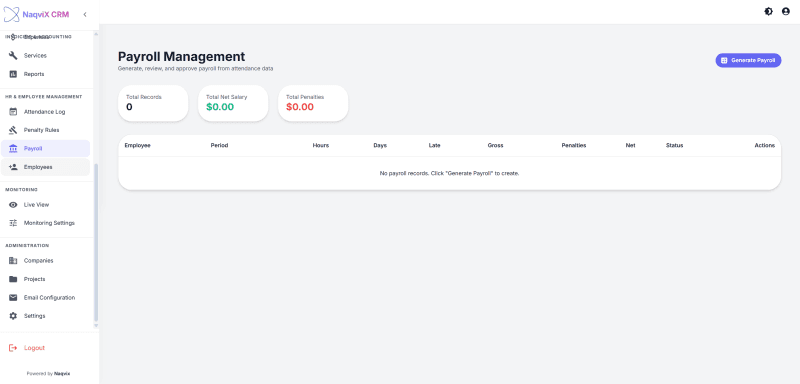Click the Settings gear icon
Image resolution: width=800 pixels, height=384 pixels.
click(13, 316)
